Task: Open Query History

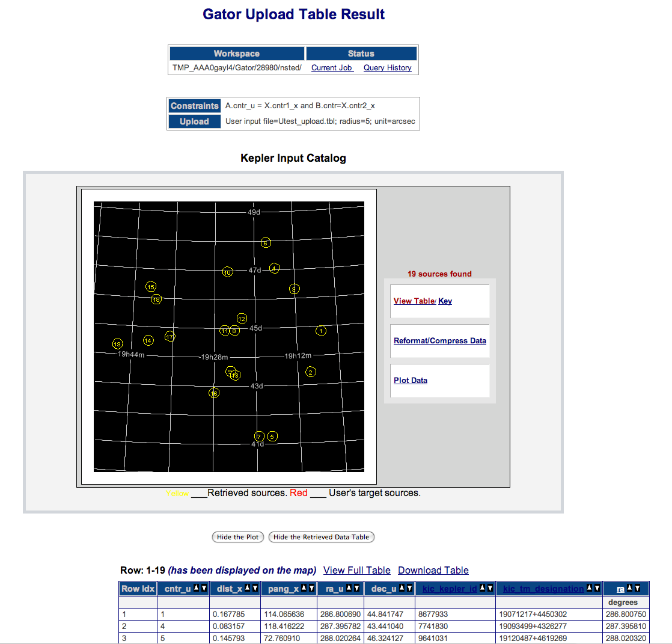Action: click(x=388, y=68)
